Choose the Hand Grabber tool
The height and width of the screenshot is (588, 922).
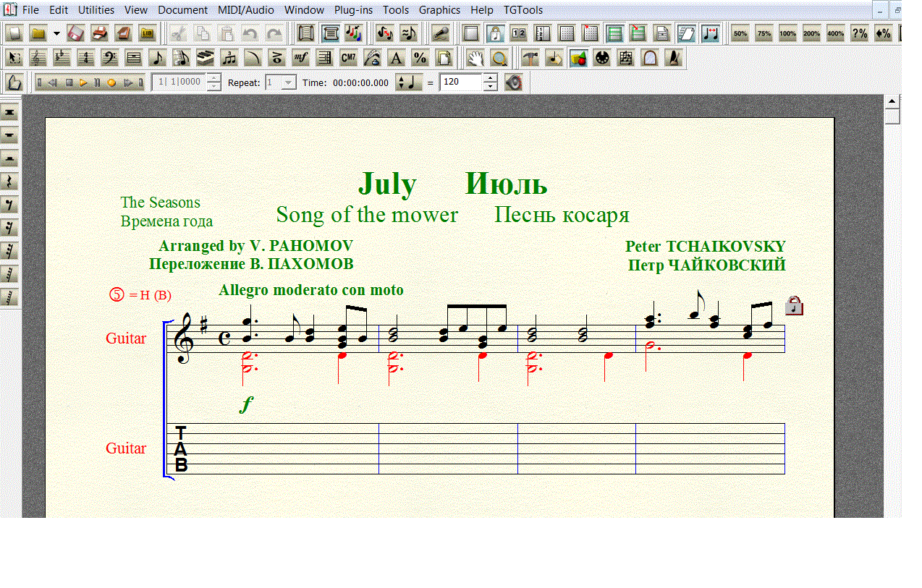pyautogui.click(x=474, y=58)
